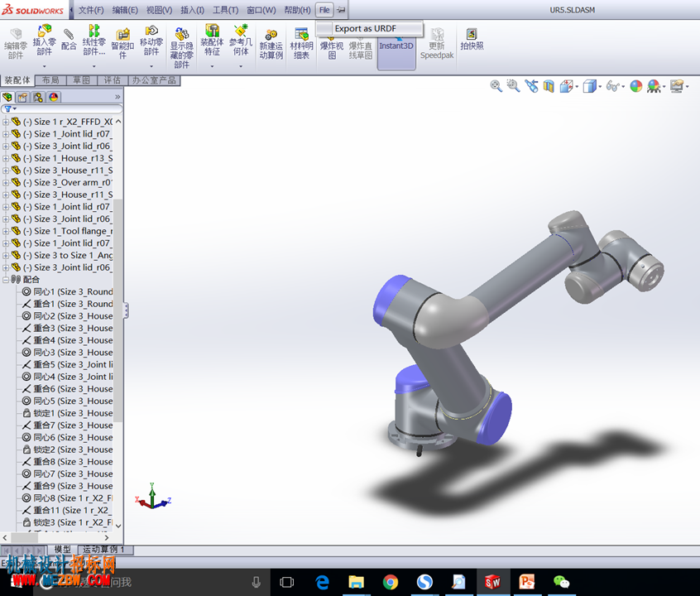Open the Section View icon in view toolbar
700x596 pixels.
point(549,86)
